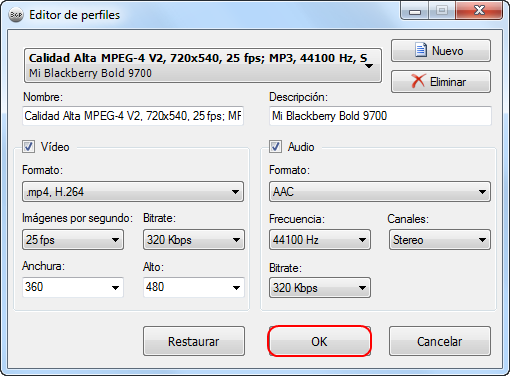Open the audio Formato AAC dropdown
The image size is (510, 376).
[380, 192]
